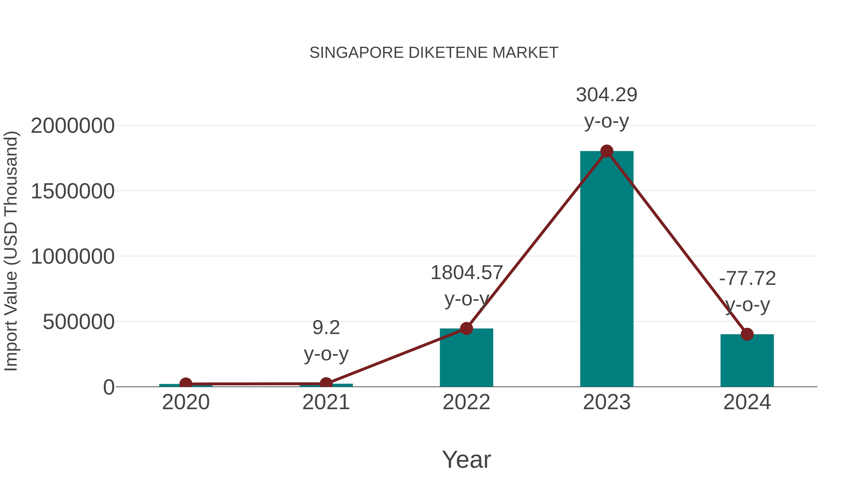Select the 2023 teal bar

pyautogui.click(x=607, y=269)
